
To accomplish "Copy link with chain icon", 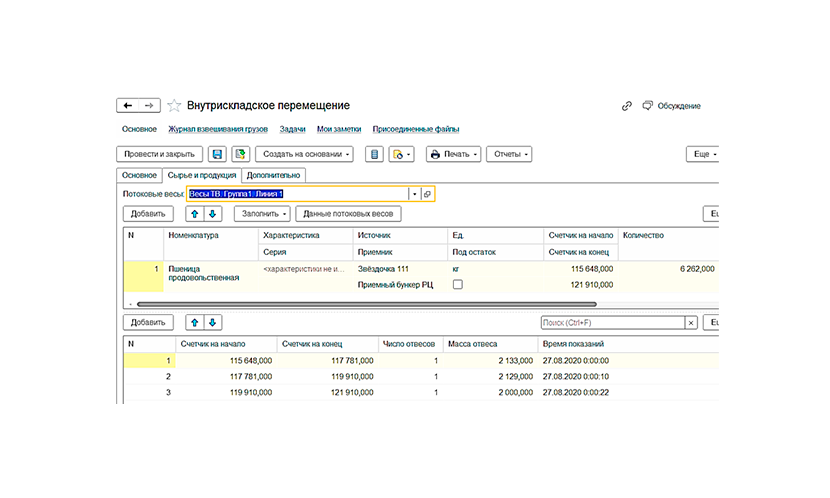I will pos(627,106).
